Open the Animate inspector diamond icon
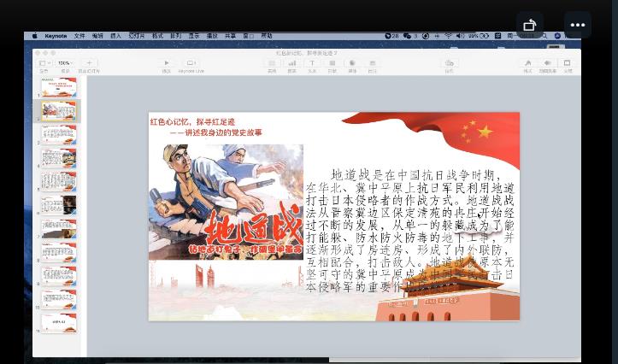Image resolution: width=618 pixels, height=364 pixels. coord(547,63)
